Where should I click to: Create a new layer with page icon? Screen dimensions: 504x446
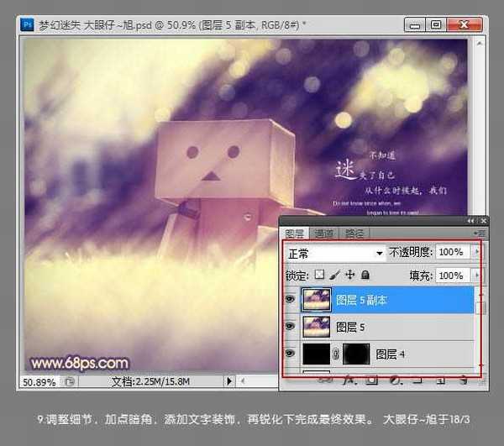(x=441, y=381)
